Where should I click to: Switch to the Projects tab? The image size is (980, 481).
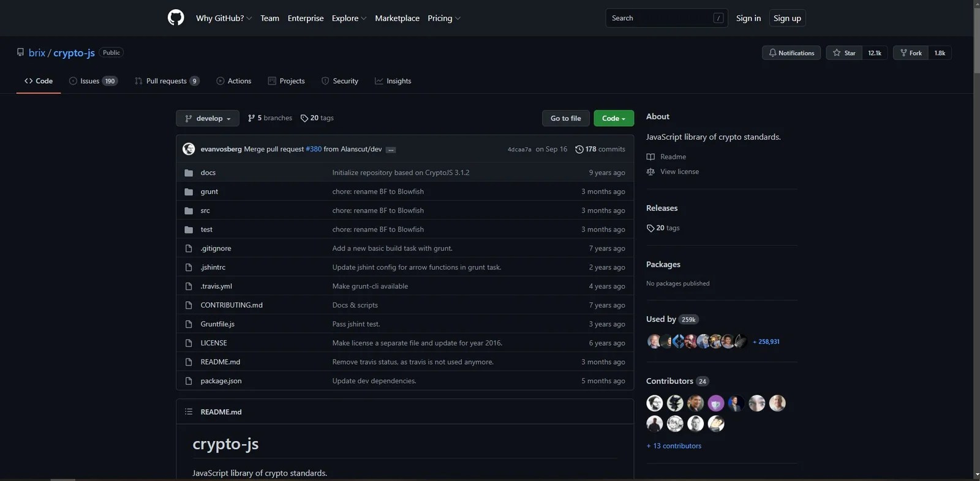coord(286,81)
